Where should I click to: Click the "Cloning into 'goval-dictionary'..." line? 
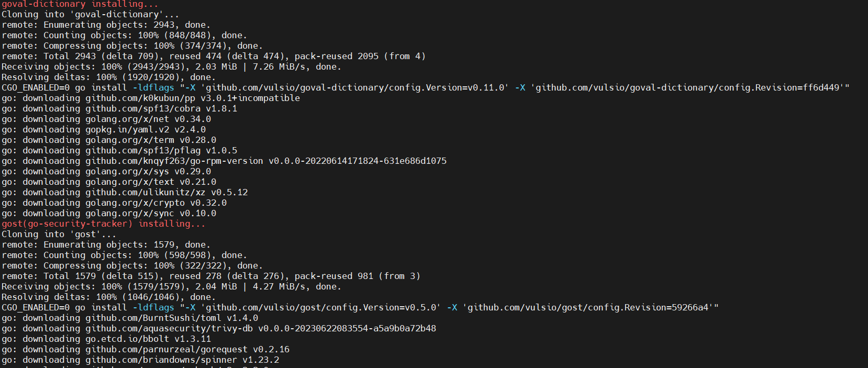pos(90,14)
